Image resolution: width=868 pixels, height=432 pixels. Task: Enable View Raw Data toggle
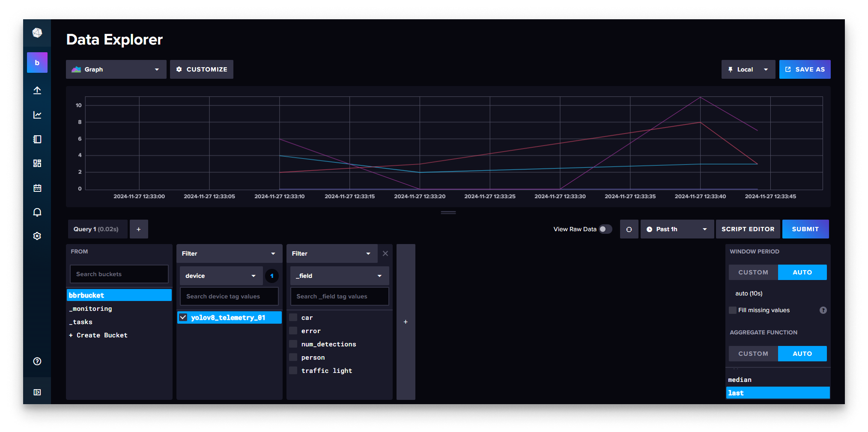pyautogui.click(x=606, y=229)
